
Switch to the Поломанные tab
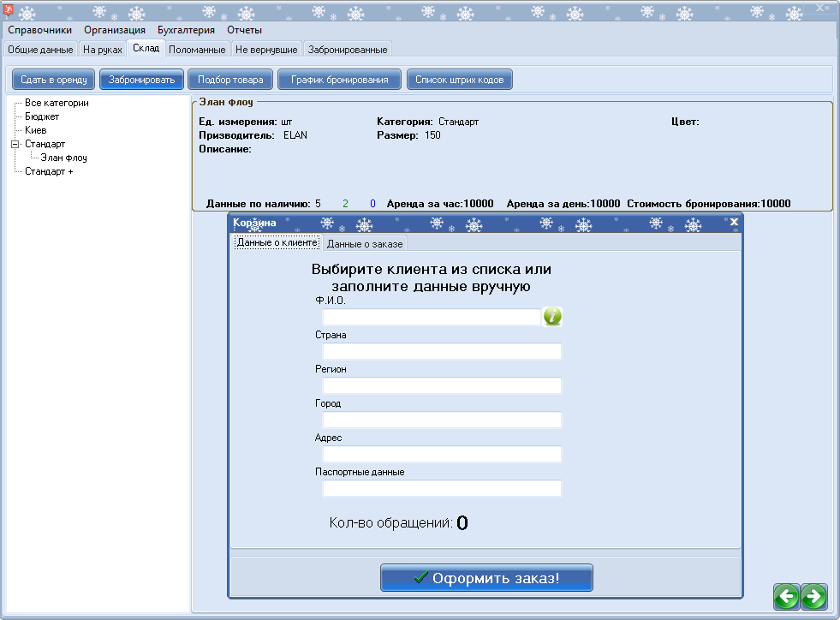point(197,50)
